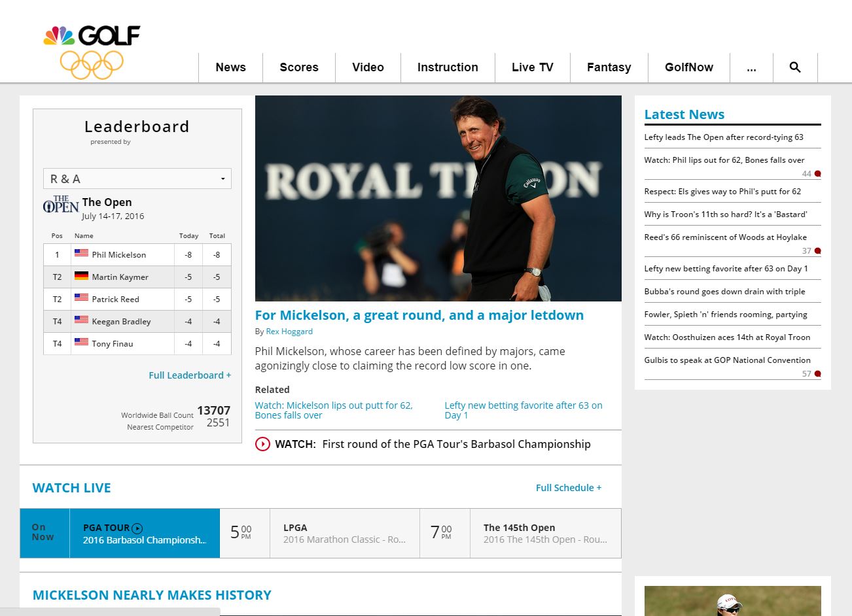Image resolution: width=852 pixels, height=616 pixels.
Task: Click the WATCH LIVE section heading
Action: tap(72, 488)
